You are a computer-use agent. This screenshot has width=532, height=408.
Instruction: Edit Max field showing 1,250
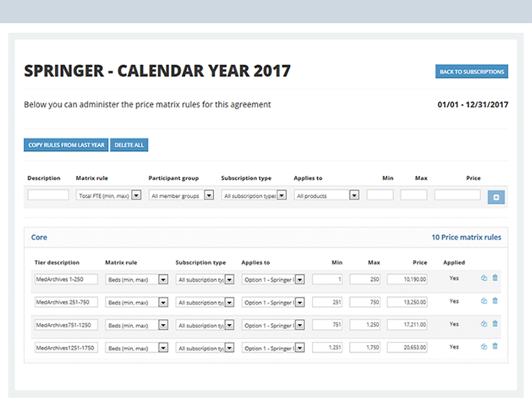pos(365,325)
